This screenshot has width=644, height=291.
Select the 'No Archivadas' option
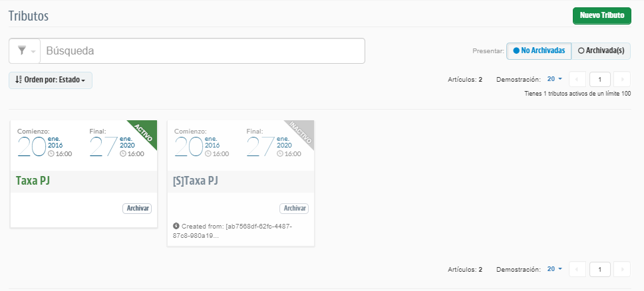(539, 50)
